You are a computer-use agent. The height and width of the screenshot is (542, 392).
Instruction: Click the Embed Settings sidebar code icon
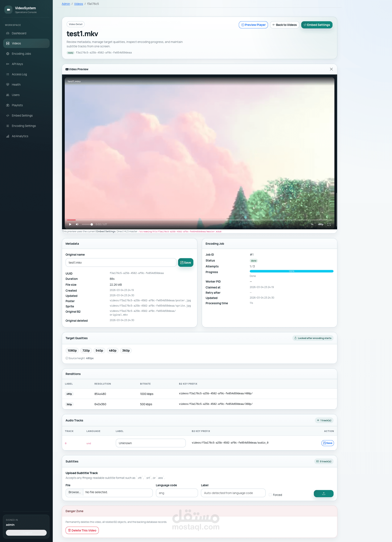point(8,116)
